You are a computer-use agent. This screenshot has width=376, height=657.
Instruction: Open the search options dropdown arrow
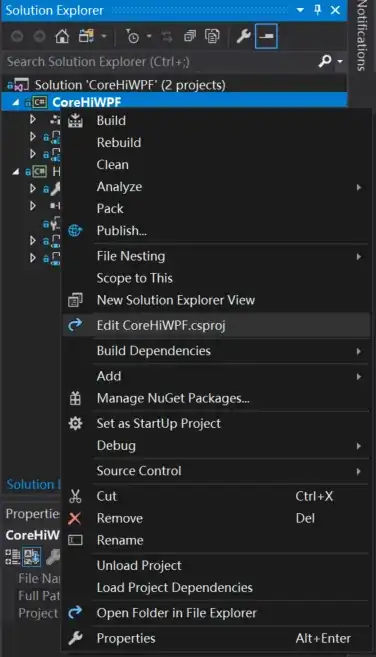pyautogui.click(x=340, y=62)
